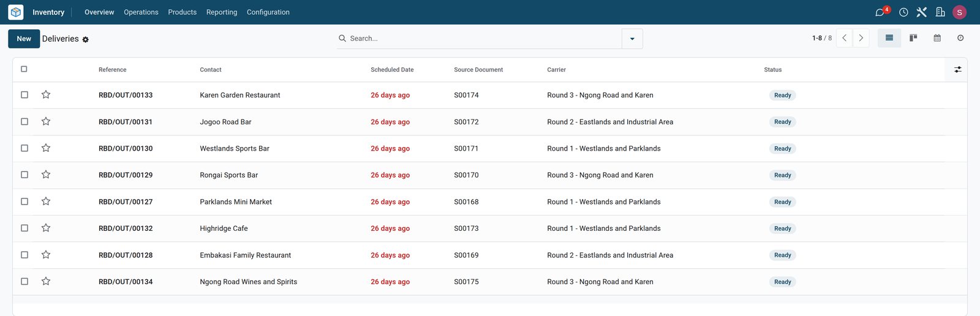This screenshot has height=316, width=980.
Task: Switch to calendar view
Action: pos(937,38)
